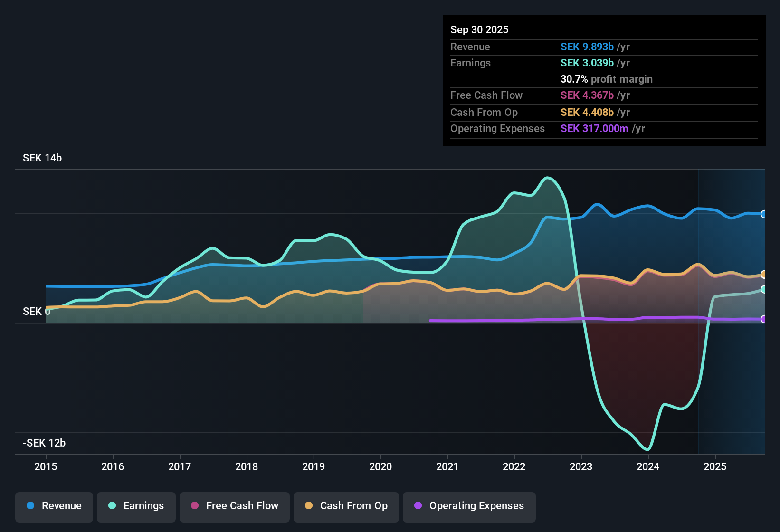Select the blue Revenue legend dot
Image resolution: width=780 pixels, height=532 pixels.
coord(30,506)
